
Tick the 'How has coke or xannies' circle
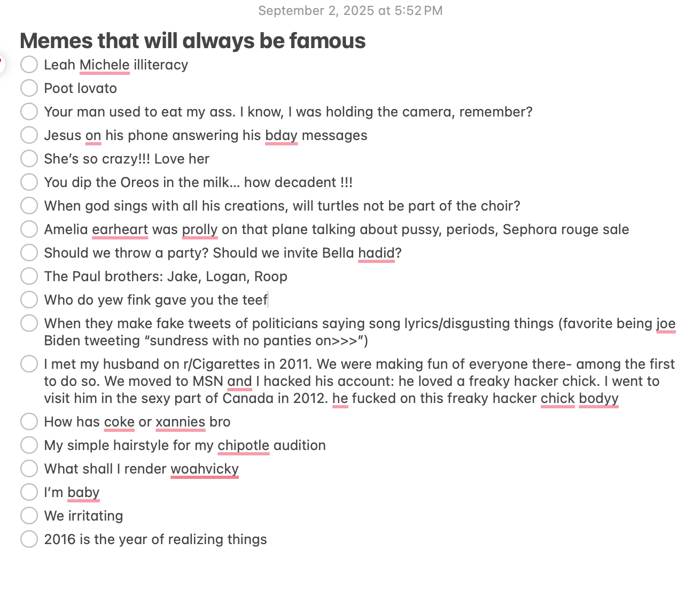(29, 422)
